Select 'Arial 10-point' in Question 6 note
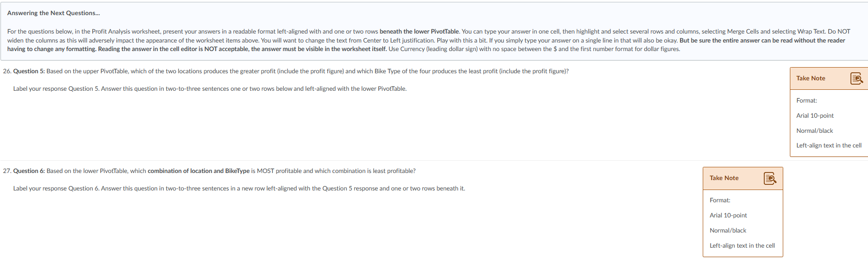This screenshot has height=268, width=868. [728, 216]
